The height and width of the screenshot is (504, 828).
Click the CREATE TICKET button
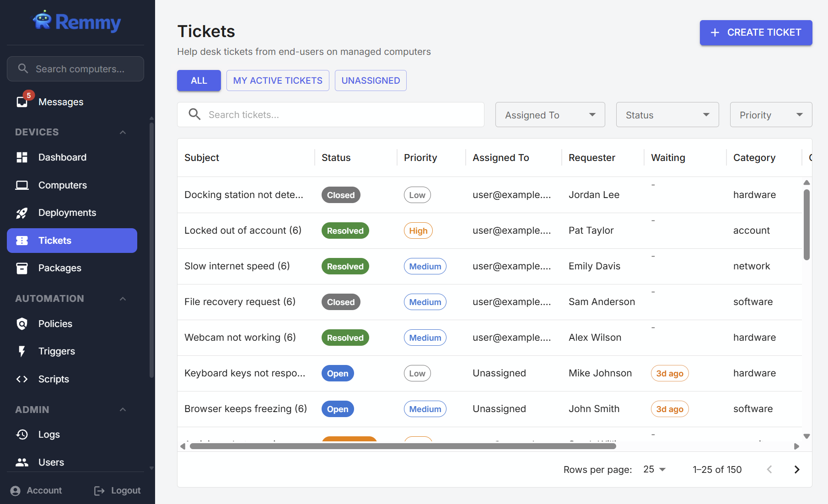(756, 32)
